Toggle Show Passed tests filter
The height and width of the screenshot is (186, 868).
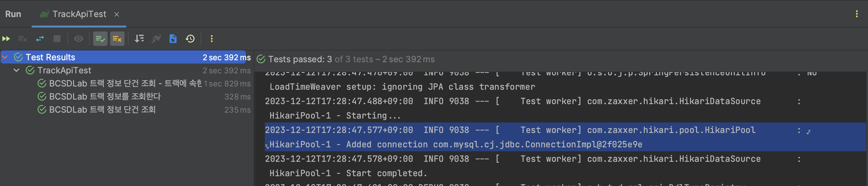[x=100, y=39]
